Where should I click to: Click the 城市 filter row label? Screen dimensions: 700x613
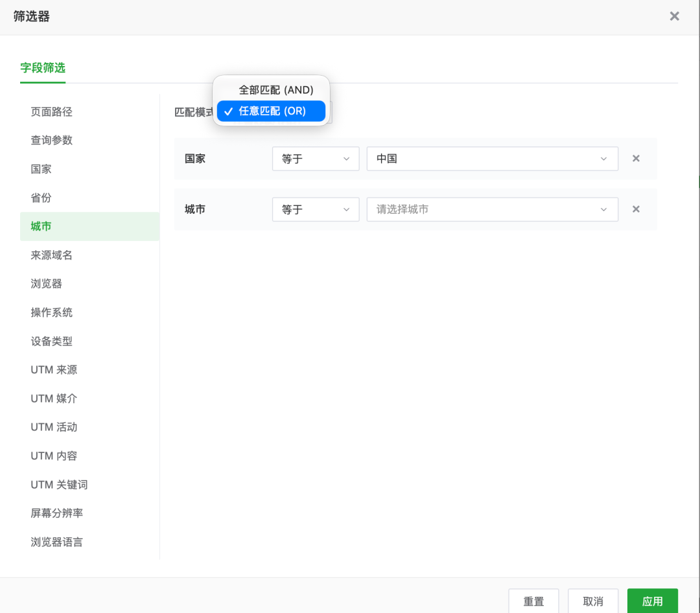(x=195, y=209)
